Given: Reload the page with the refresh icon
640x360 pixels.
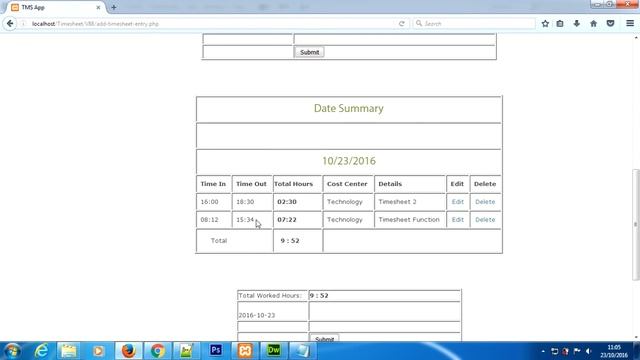Looking at the screenshot, I should pos(402,24).
